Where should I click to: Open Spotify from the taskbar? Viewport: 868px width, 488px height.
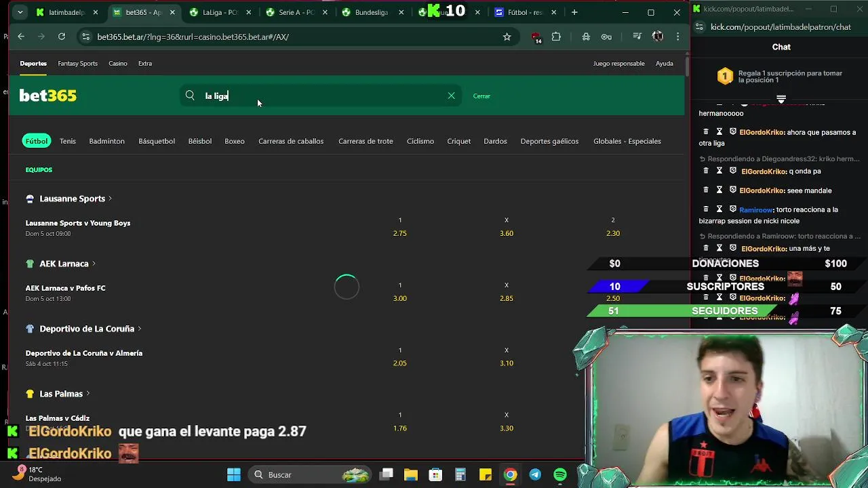click(560, 474)
